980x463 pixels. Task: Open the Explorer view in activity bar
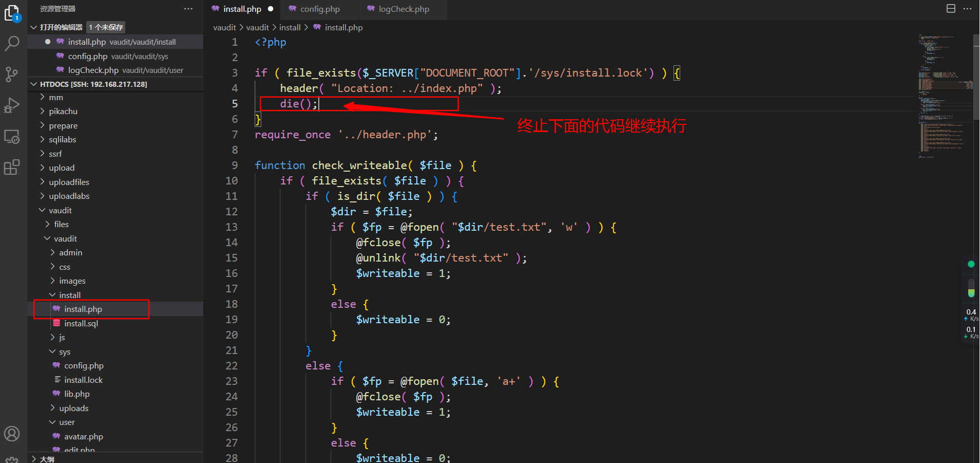point(12,13)
